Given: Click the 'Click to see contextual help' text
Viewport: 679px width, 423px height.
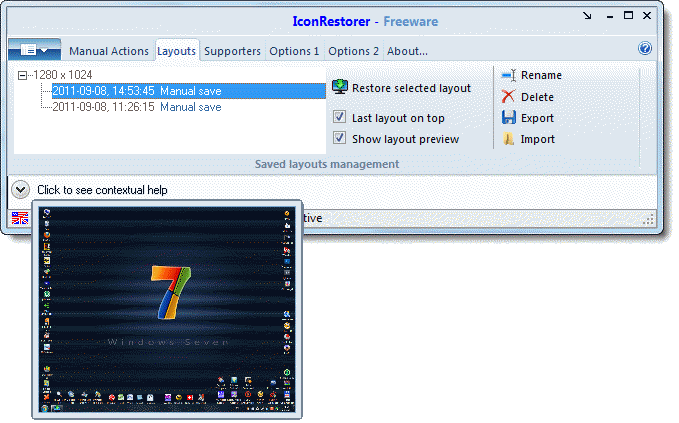Looking at the screenshot, I should click(x=102, y=190).
